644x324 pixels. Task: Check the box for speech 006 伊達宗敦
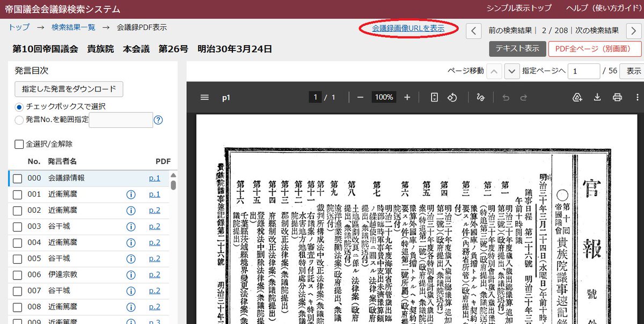18,275
